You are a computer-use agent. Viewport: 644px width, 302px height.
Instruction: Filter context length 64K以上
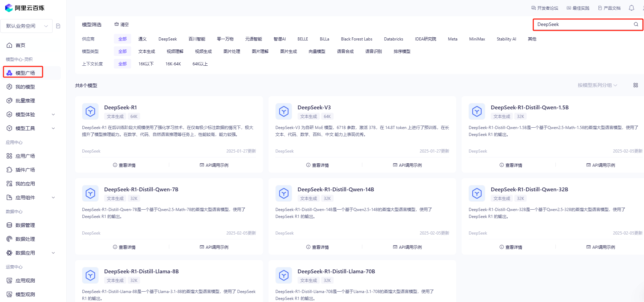click(200, 64)
